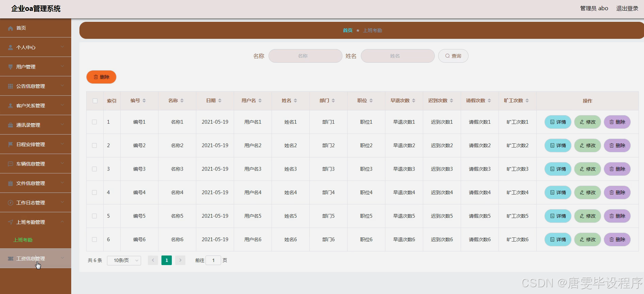Image resolution: width=644 pixels, height=294 pixels.
Task: Sort table by 请假次数 column arrows
Action: point(489,101)
